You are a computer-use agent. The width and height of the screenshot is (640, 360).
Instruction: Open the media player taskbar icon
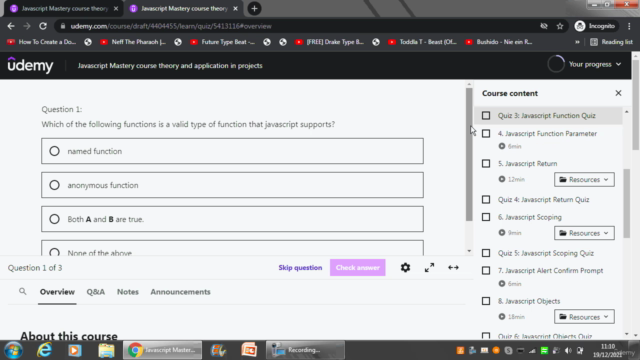point(75,350)
